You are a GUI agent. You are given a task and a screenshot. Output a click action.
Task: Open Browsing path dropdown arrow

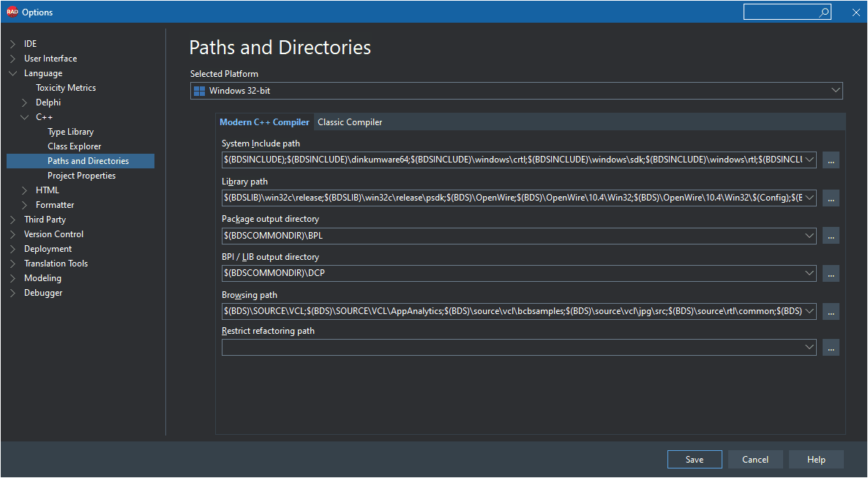809,311
